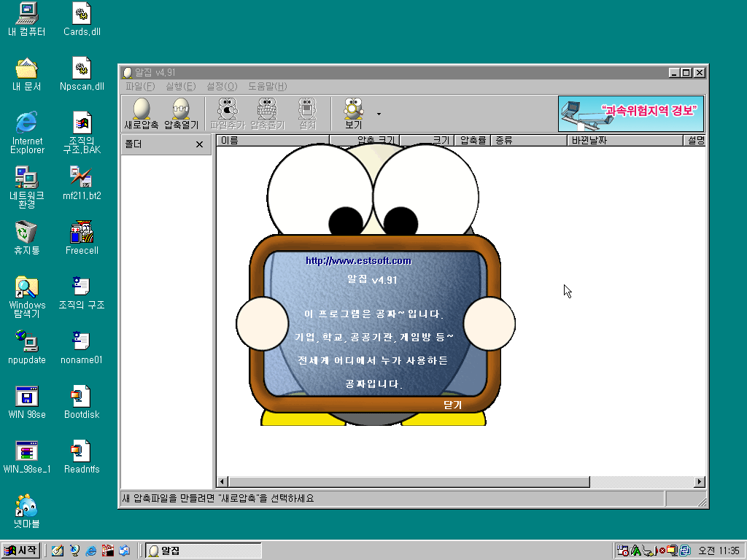The width and height of the screenshot is (747, 560).
Task: Select the Cards.dll file icon
Action: [82, 20]
